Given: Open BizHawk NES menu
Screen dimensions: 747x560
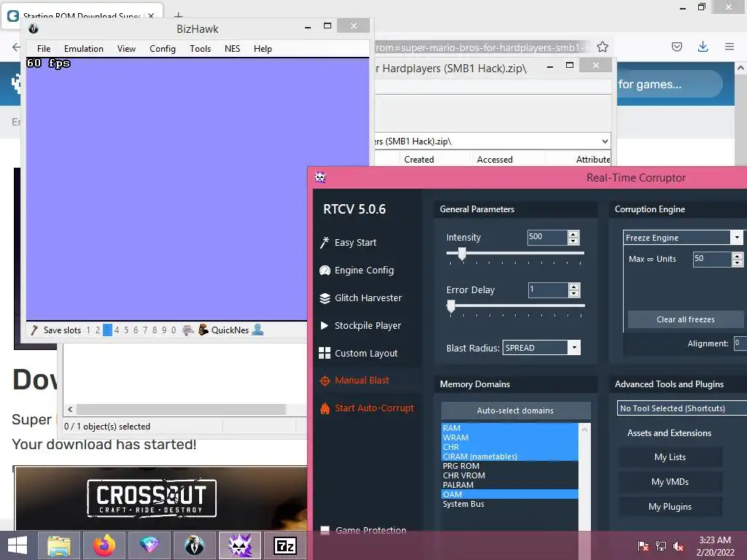Looking at the screenshot, I should 233,49.
